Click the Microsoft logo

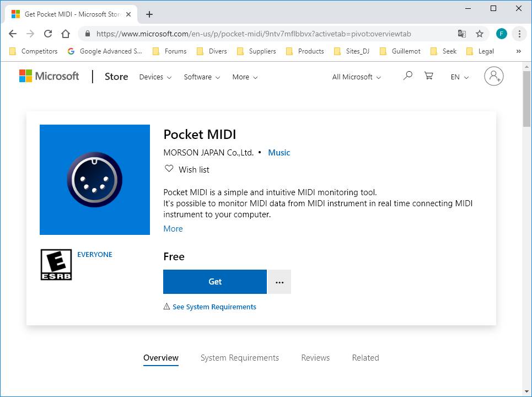point(49,76)
